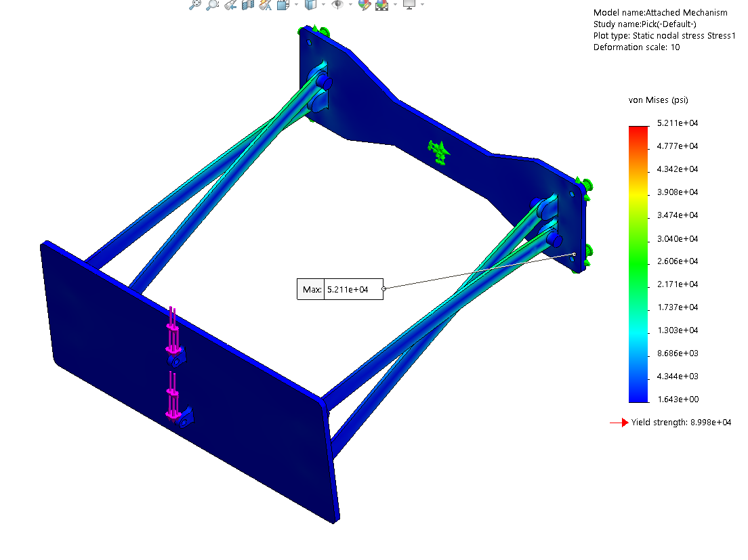The height and width of the screenshot is (560, 748).
Task: Click legend value 3.908e+04
Action: pos(678,192)
